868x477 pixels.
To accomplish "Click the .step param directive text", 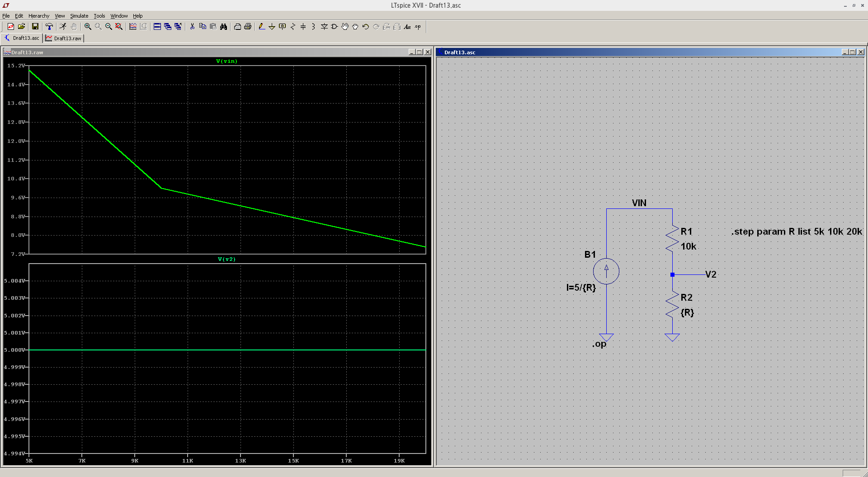I will (x=797, y=231).
